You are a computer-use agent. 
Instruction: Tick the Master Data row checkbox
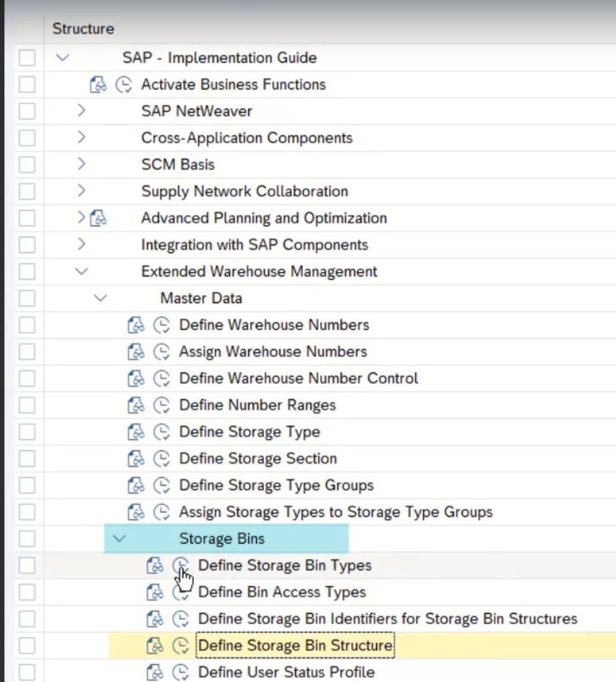point(27,298)
